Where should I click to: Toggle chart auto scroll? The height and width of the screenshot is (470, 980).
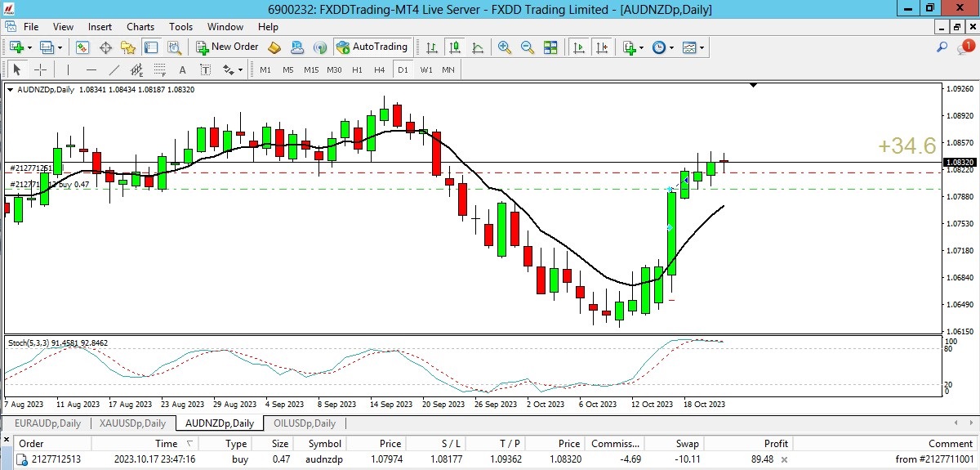(579, 47)
